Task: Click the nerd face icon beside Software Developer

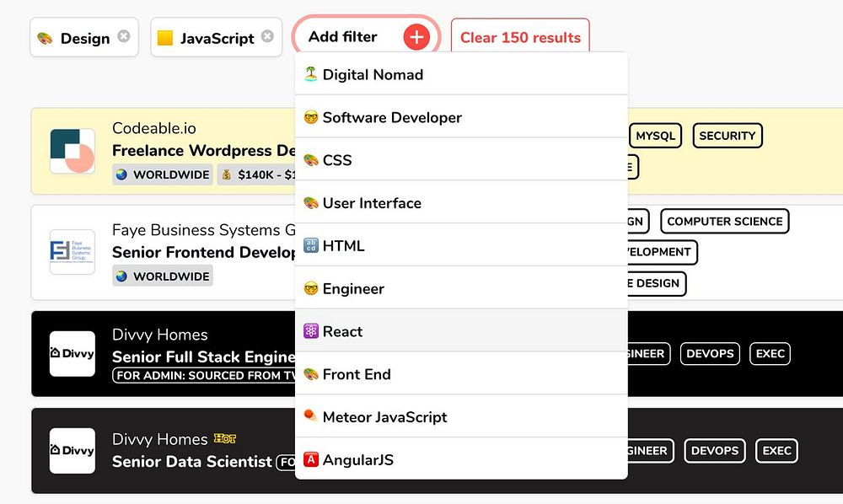Action: [311, 117]
